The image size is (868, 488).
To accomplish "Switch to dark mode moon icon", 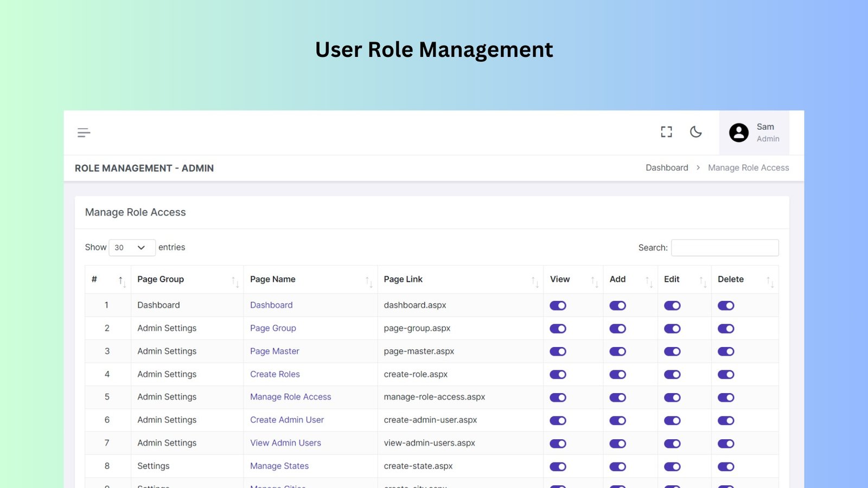I will pos(695,132).
